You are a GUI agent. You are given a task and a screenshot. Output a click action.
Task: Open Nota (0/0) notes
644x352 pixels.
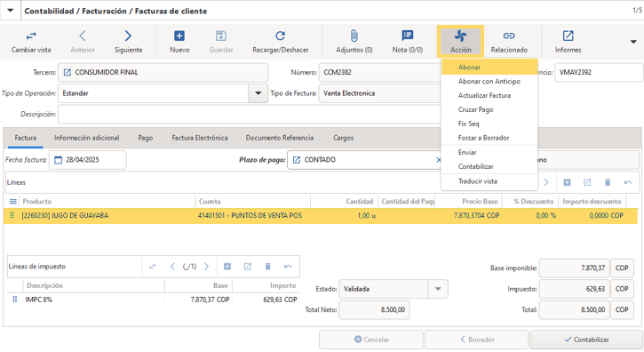(x=408, y=42)
